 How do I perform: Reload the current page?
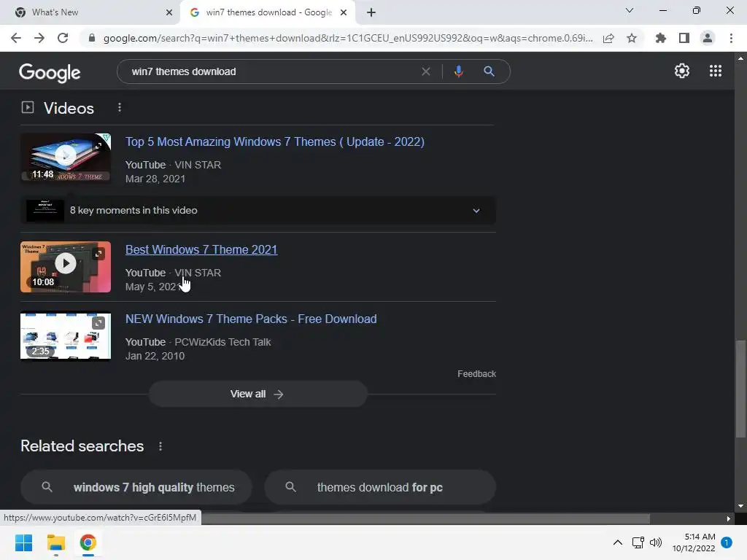tap(63, 38)
